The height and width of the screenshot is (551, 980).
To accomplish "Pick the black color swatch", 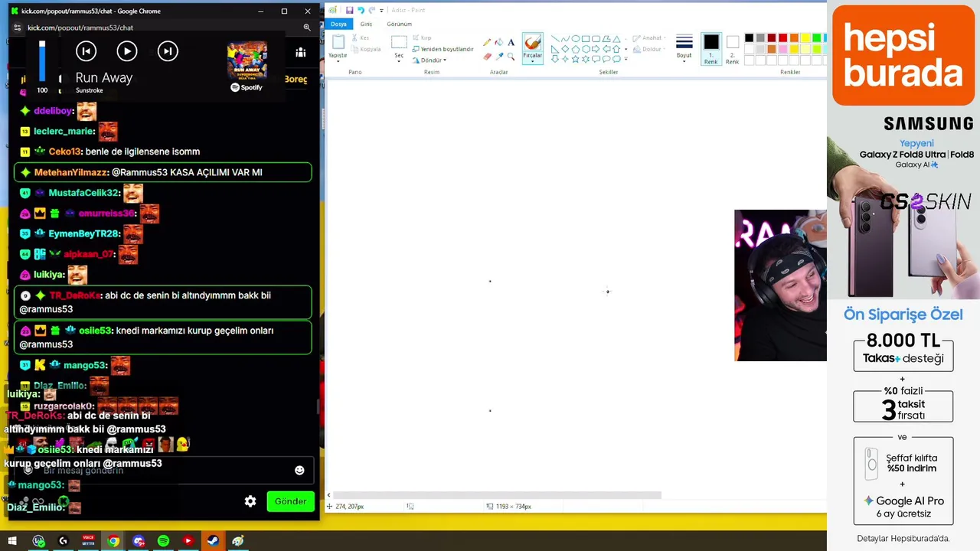I will [x=749, y=38].
